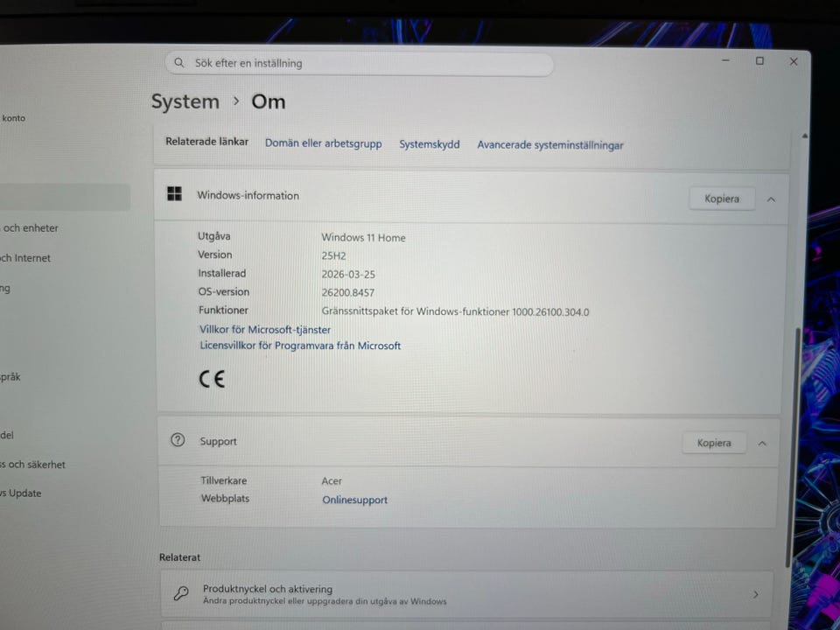Select the 2026-03-25 install date
840x630 pixels.
[348, 274]
